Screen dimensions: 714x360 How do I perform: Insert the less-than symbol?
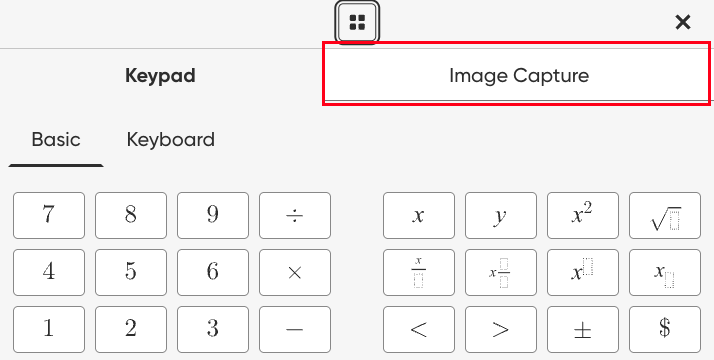point(419,330)
